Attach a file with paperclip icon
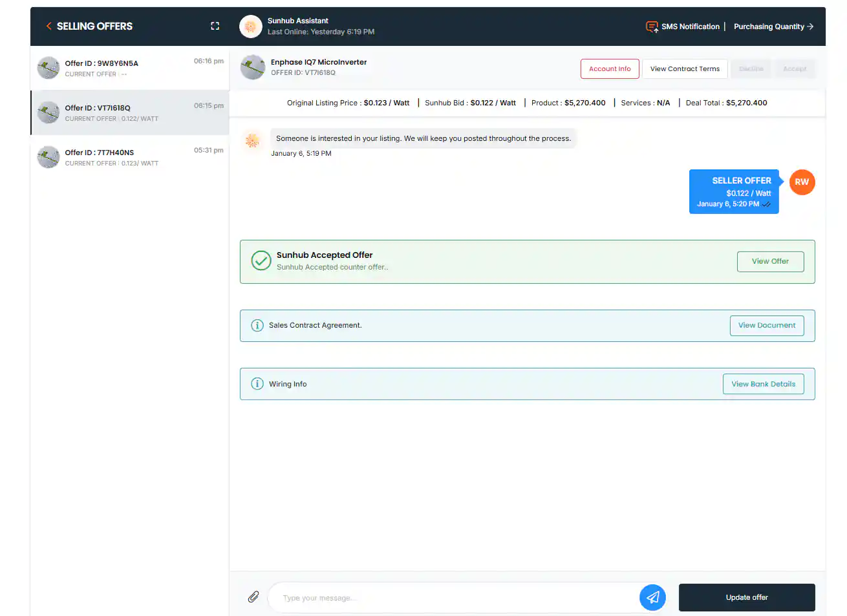 (x=253, y=597)
